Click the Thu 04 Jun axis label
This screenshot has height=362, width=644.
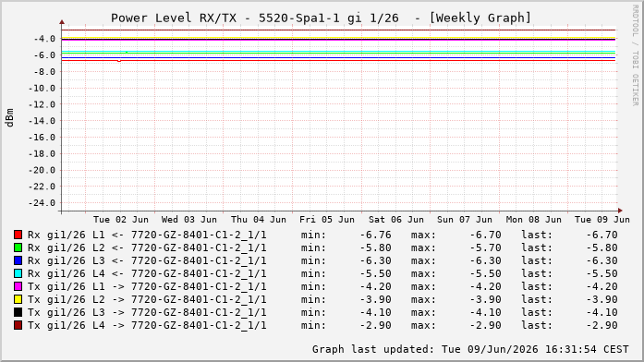click(x=259, y=220)
